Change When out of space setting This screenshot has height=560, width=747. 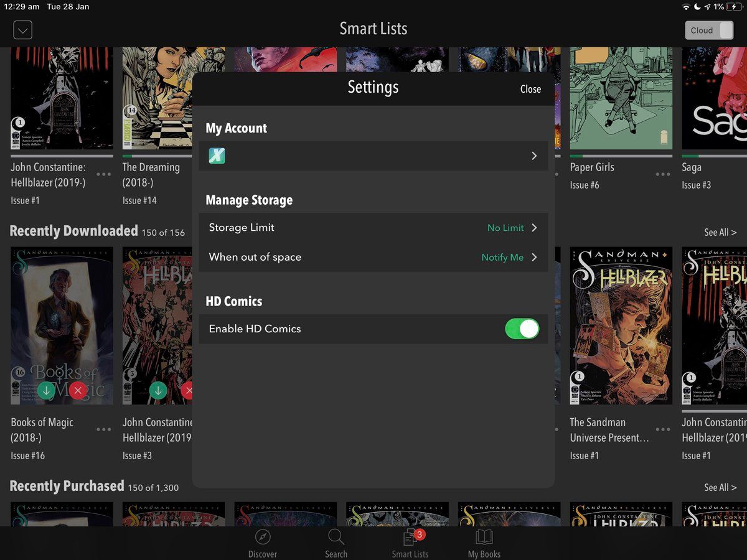pyautogui.click(x=374, y=258)
